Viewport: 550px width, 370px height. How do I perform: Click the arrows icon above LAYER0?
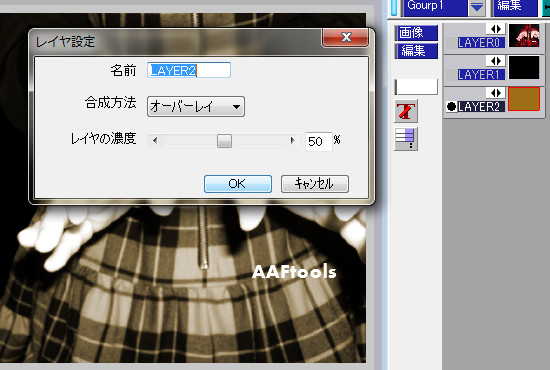click(496, 29)
